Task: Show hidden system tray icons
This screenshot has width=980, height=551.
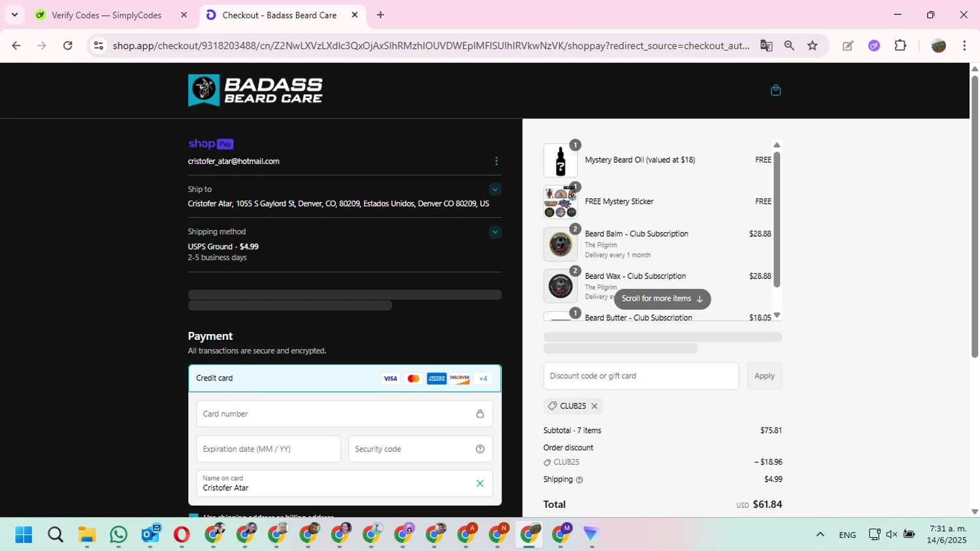Action: (820, 535)
